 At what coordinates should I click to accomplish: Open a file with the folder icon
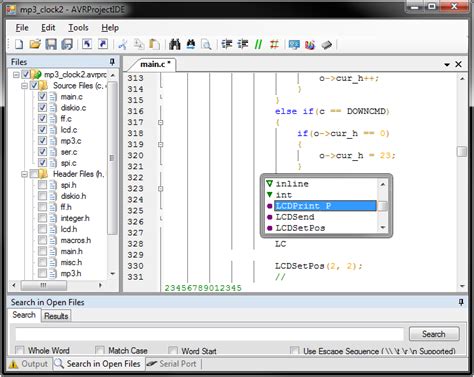[35, 44]
